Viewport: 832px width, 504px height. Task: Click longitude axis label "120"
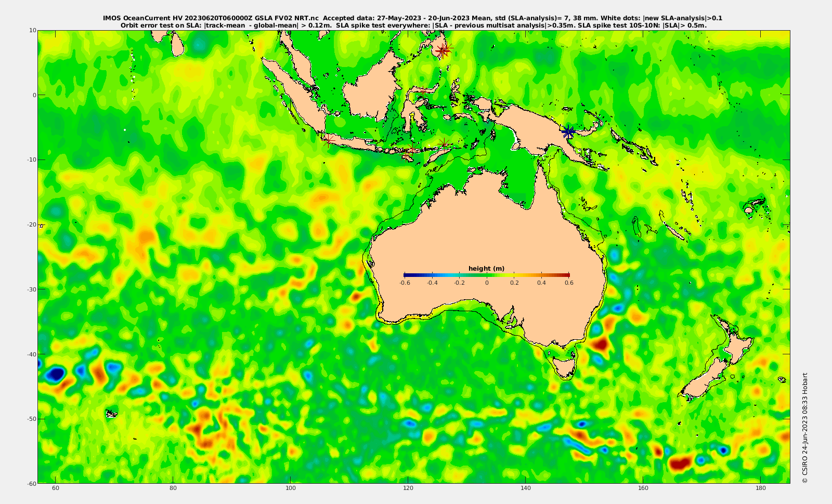point(408,488)
